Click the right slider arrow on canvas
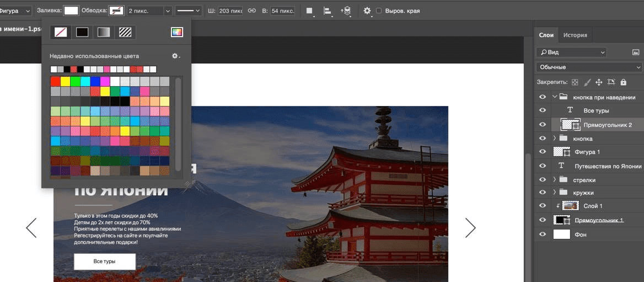Viewport: 644px width, 282px height. pyautogui.click(x=470, y=227)
